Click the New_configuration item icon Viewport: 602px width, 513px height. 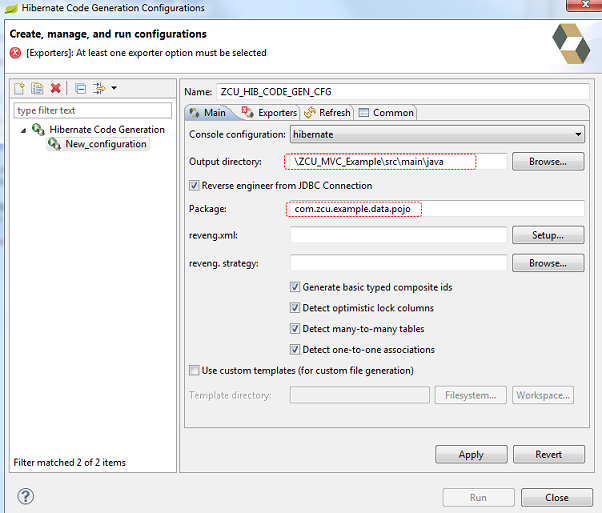point(54,144)
